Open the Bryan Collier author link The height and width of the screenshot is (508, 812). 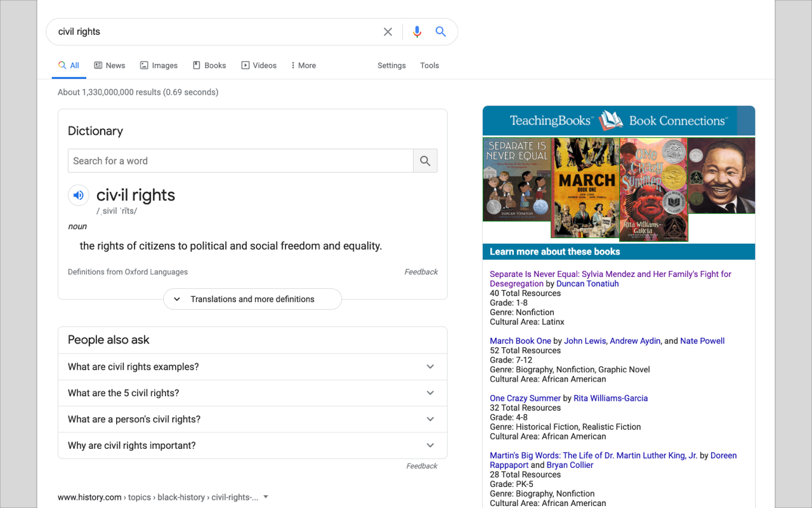(x=570, y=465)
